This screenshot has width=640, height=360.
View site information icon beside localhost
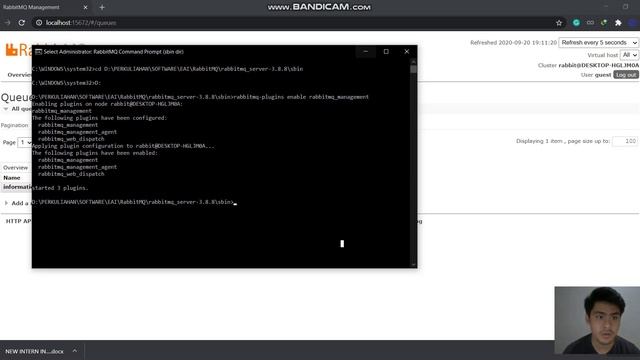[x=39, y=23]
